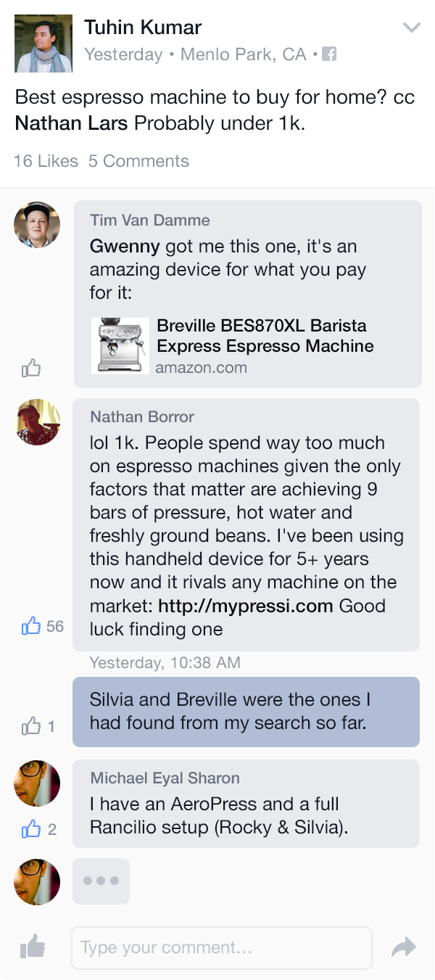This screenshot has height=980, width=435.
Task: Toggle like on Michael Eyal Sharon's comment
Action: point(31,828)
